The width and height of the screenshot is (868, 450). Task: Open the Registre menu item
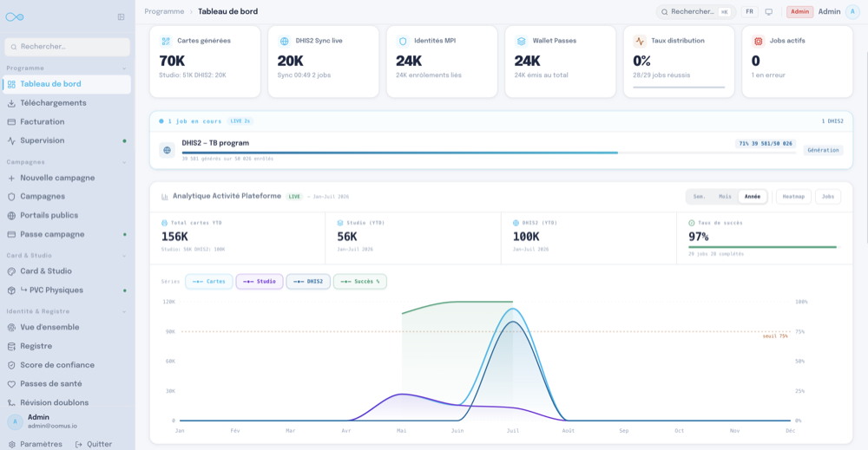point(67,346)
